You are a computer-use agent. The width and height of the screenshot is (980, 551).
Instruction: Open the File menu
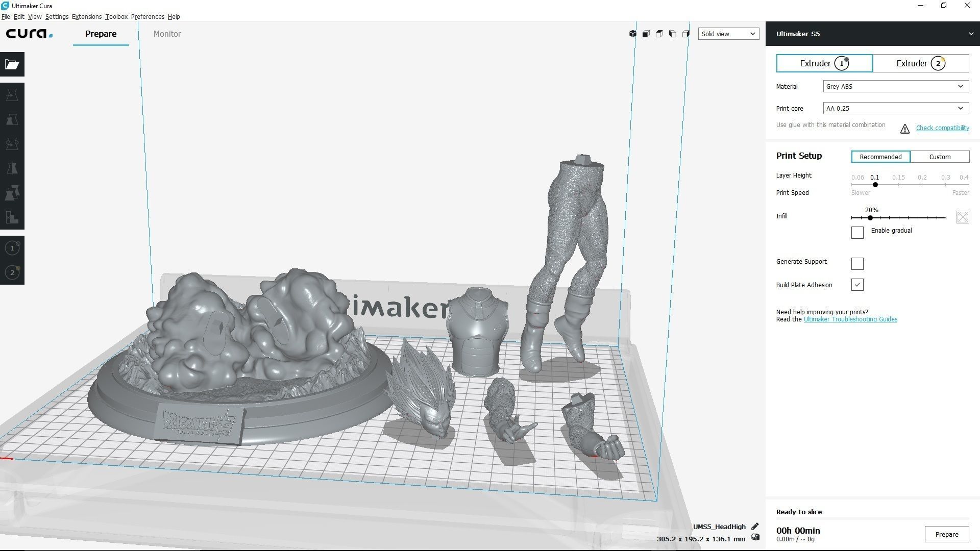pyautogui.click(x=6, y=17)
